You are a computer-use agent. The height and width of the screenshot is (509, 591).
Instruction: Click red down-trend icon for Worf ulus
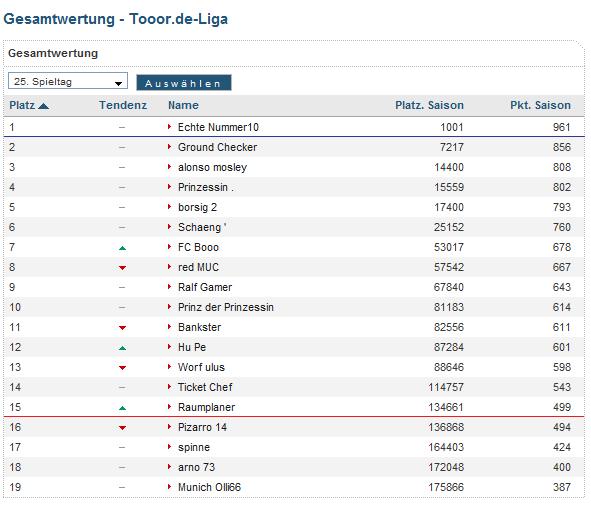tap(122, 368)
